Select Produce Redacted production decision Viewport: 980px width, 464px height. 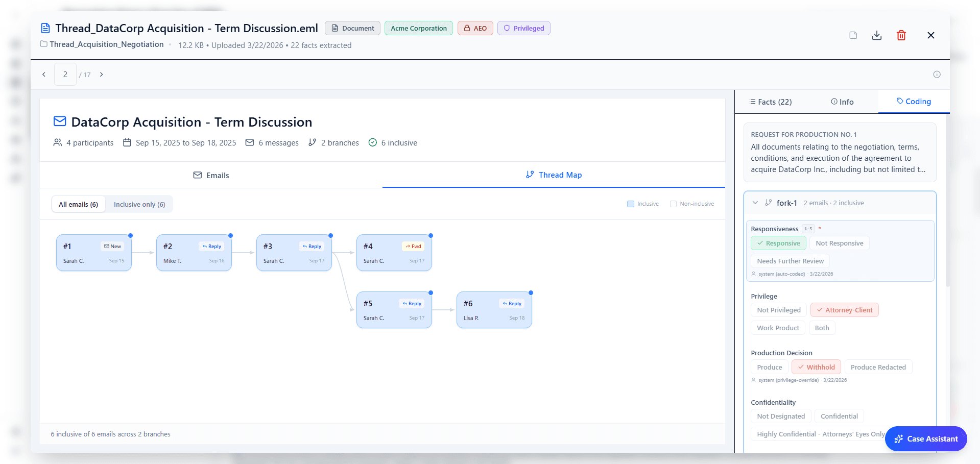878,367
